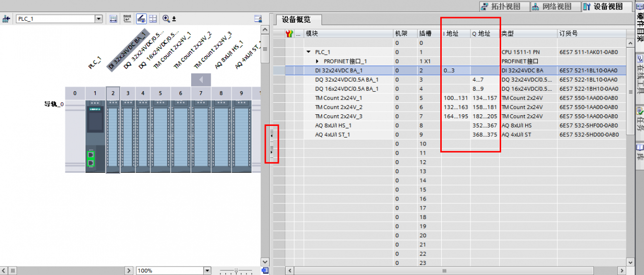Select the AQ 4xU/I ST_1 row

(x=450, y=134)
